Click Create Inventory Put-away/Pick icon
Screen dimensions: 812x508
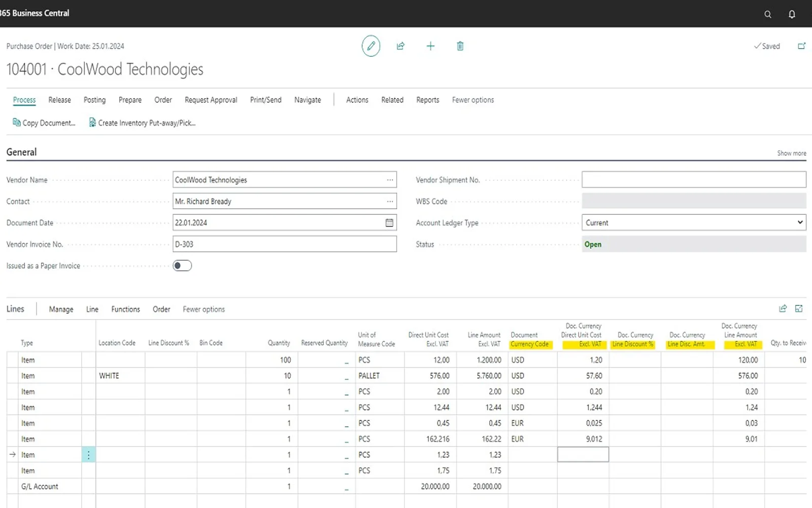(92, 122)
